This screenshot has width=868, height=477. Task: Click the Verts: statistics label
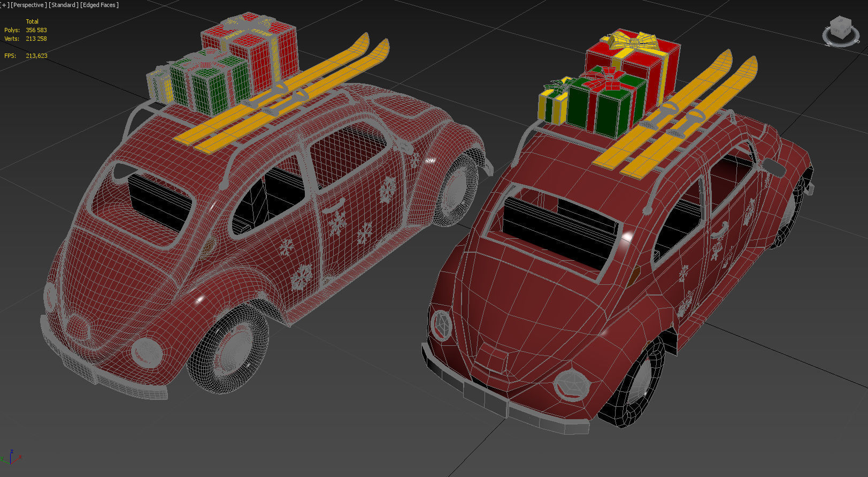tap(12, 39)
